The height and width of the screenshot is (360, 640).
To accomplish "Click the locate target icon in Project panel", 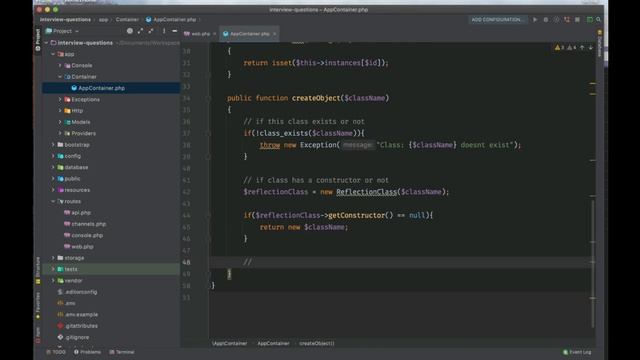I will coord(130,31).
